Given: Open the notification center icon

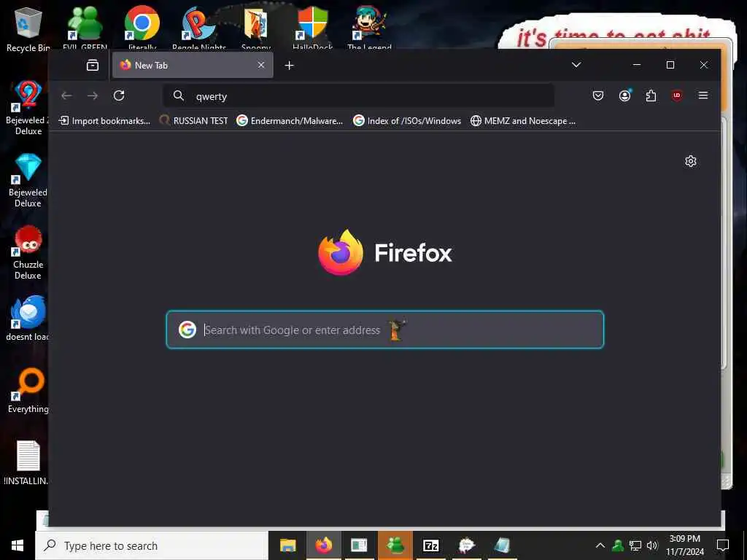Looking at the screenshot, I should tap(723, 545).
